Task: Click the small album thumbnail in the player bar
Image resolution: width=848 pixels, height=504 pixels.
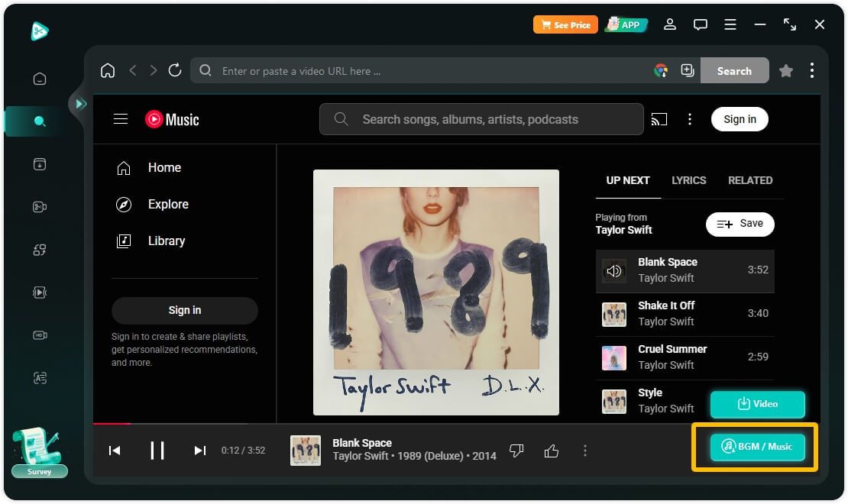Action: (x=306, y=451)
